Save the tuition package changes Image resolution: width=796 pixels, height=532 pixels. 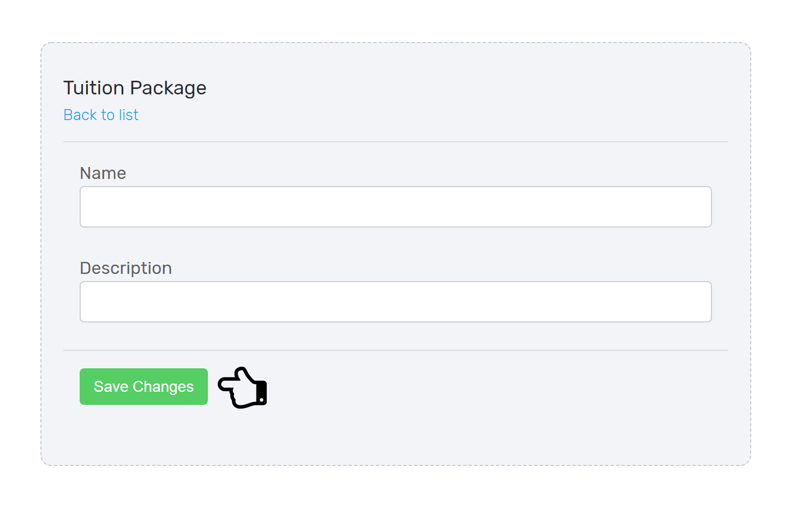[143, 386]
